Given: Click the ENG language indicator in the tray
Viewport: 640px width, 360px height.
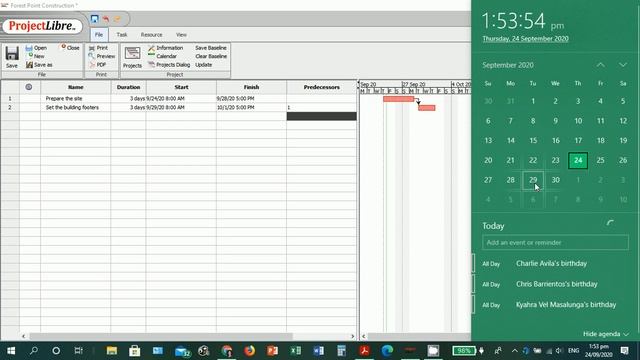Looking at the screenshot, I should (x=573, y=351).
